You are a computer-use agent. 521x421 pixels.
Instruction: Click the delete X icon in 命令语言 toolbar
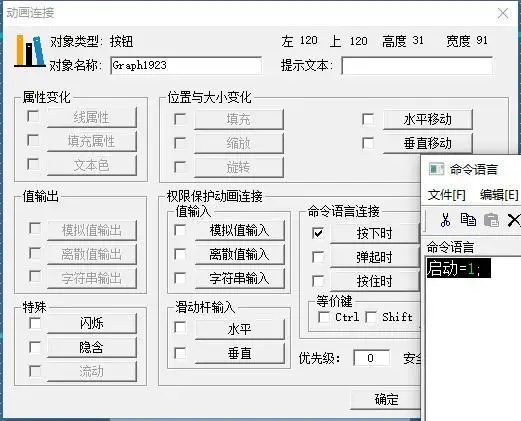pyautogui.click(x=514, y=220)
